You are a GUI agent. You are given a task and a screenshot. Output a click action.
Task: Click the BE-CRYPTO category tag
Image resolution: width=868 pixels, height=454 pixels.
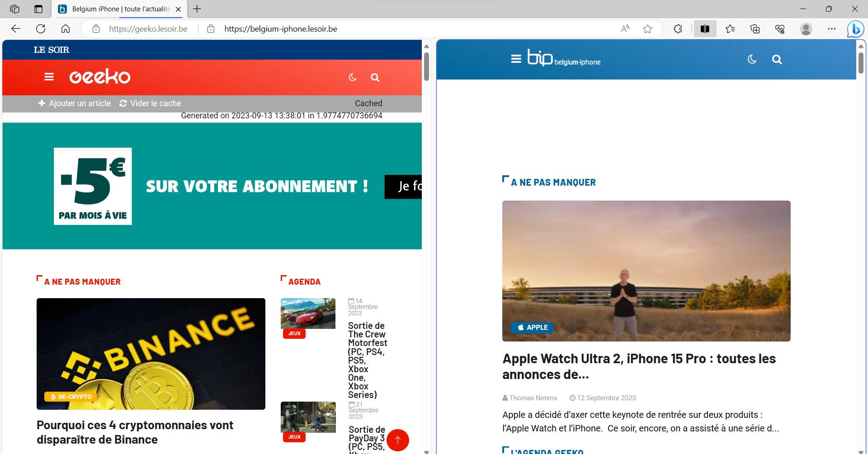71,397
